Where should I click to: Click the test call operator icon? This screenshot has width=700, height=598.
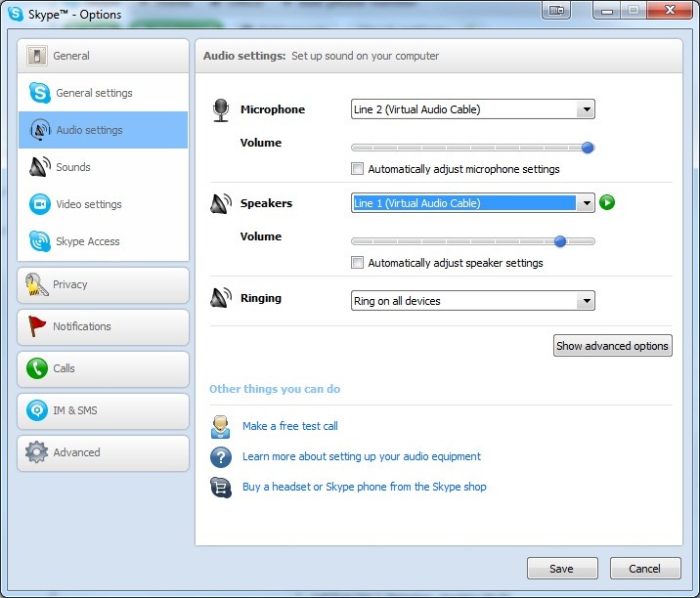coord(221,427)
